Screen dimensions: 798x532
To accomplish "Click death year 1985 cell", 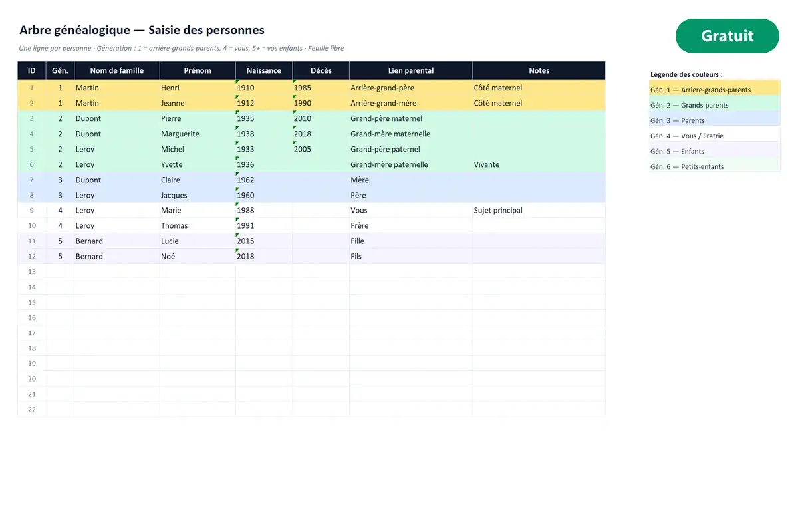I will pyautogui.click(x=321, y=88).
